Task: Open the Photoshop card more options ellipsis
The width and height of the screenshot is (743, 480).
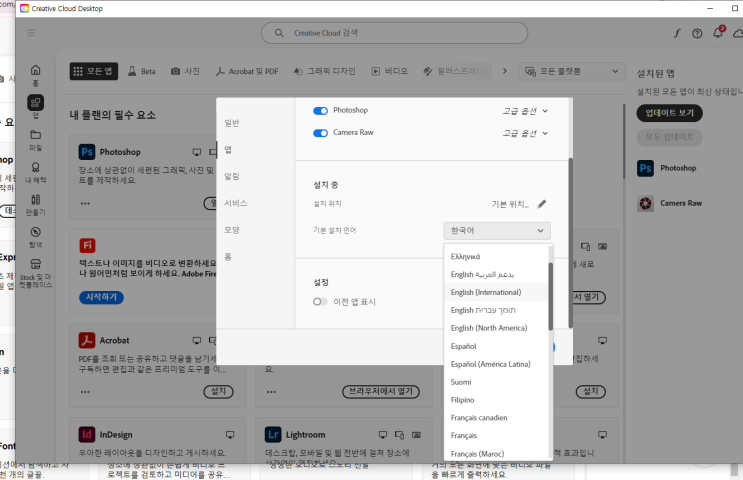Action: point(85,203)
